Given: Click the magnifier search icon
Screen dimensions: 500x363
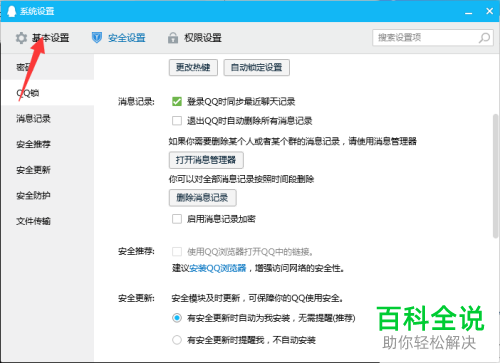Looking at the screenshot, I should tap(484, 38).
